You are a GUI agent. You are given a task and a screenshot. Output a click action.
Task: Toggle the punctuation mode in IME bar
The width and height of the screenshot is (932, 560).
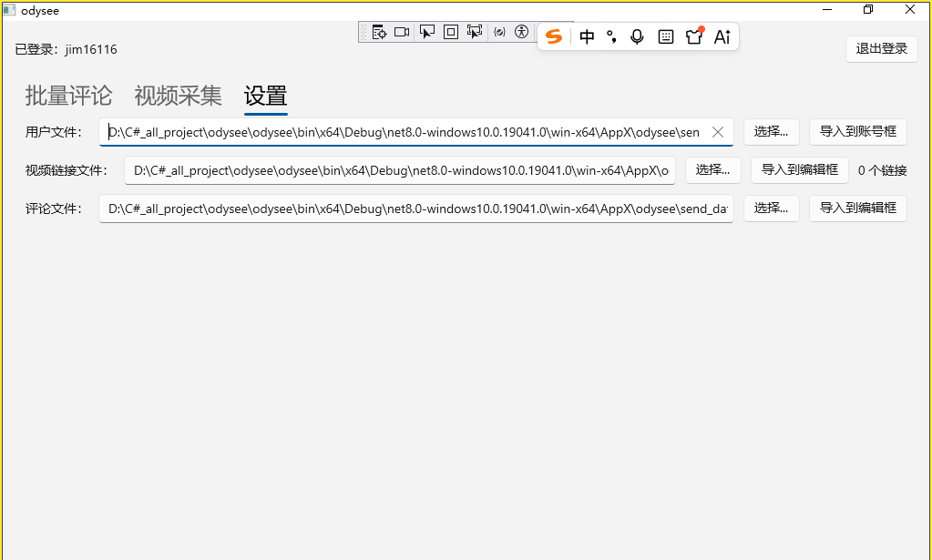point(611,36)
